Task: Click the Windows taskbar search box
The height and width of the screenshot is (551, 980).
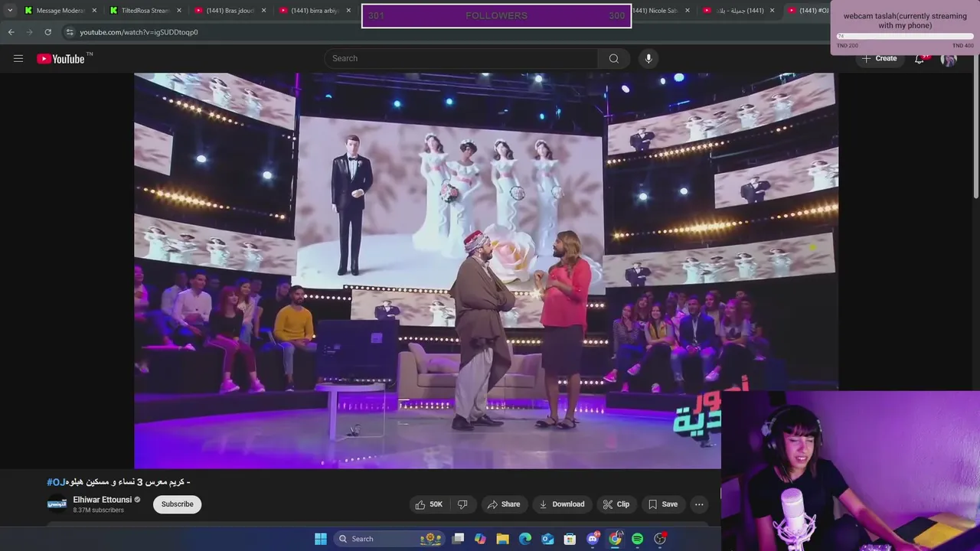Action: coord(390,539)
